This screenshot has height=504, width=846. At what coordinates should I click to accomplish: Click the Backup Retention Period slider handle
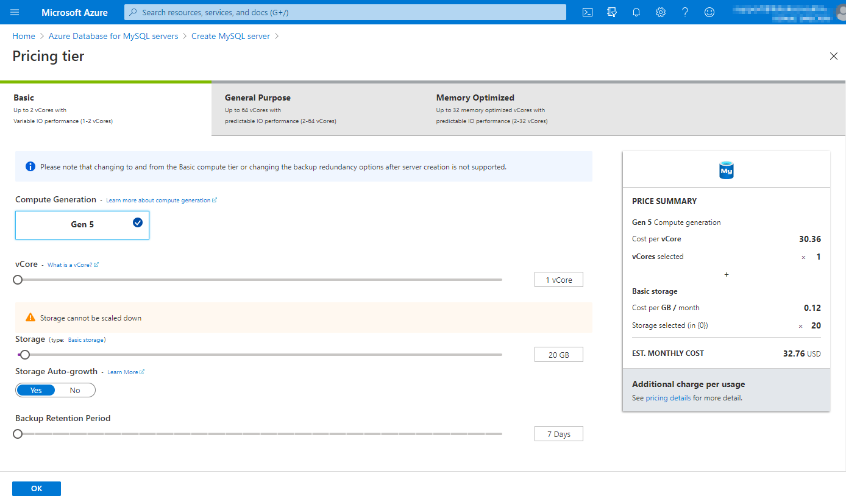click(18, 434)
